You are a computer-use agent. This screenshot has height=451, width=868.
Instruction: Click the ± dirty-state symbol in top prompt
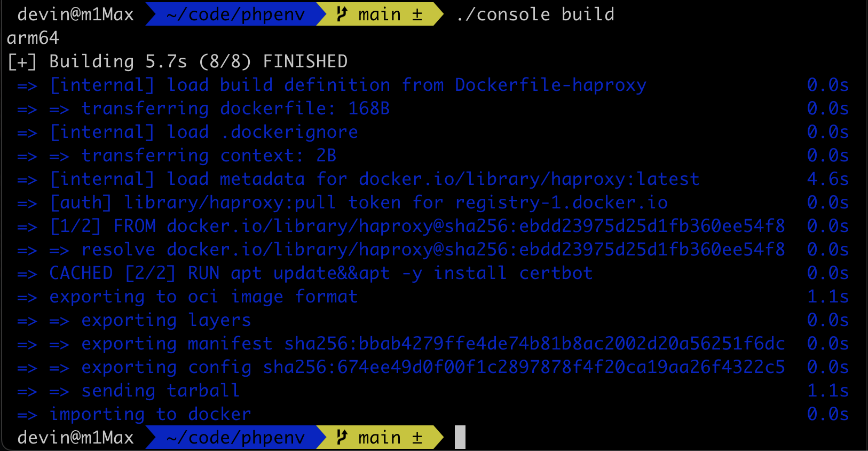pos(417,15)
